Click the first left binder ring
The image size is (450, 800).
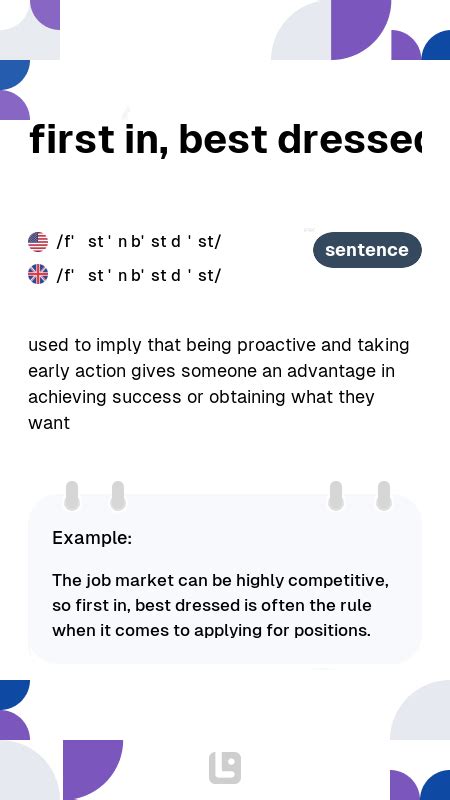[x=72, y=495]
